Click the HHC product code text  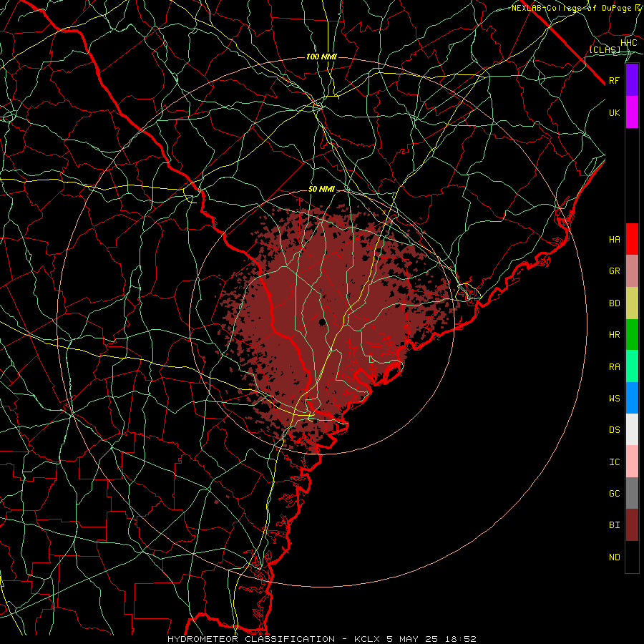(x=628, y=43)
